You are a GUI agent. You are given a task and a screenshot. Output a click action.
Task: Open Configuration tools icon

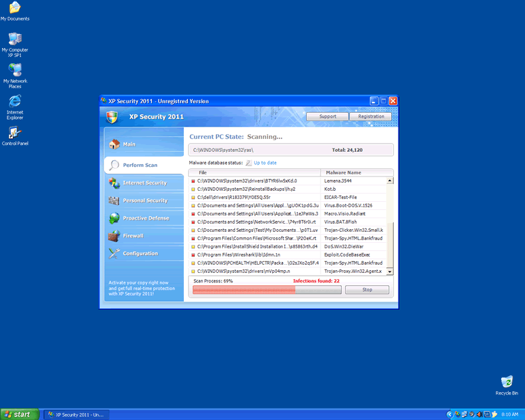click(113, 254)
